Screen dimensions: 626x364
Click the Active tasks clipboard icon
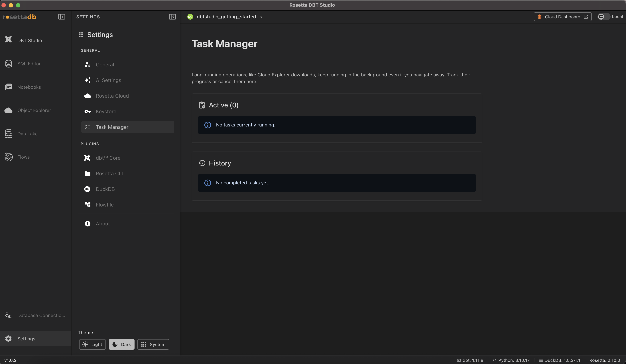tap(202, 105)
